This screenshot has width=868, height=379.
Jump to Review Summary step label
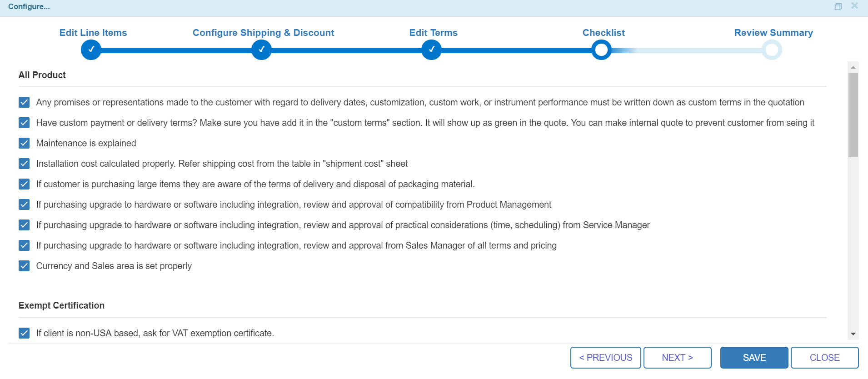[x=773, y=33]
